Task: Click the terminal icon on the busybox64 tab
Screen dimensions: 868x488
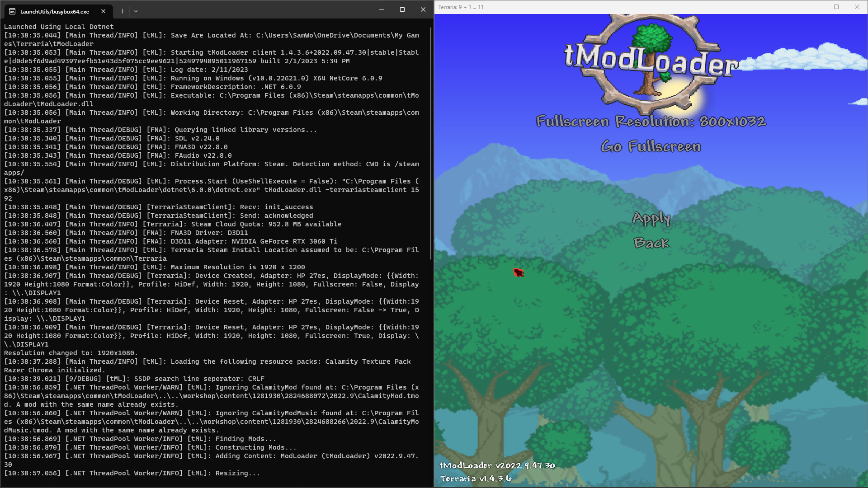Action: coord(12,11)
